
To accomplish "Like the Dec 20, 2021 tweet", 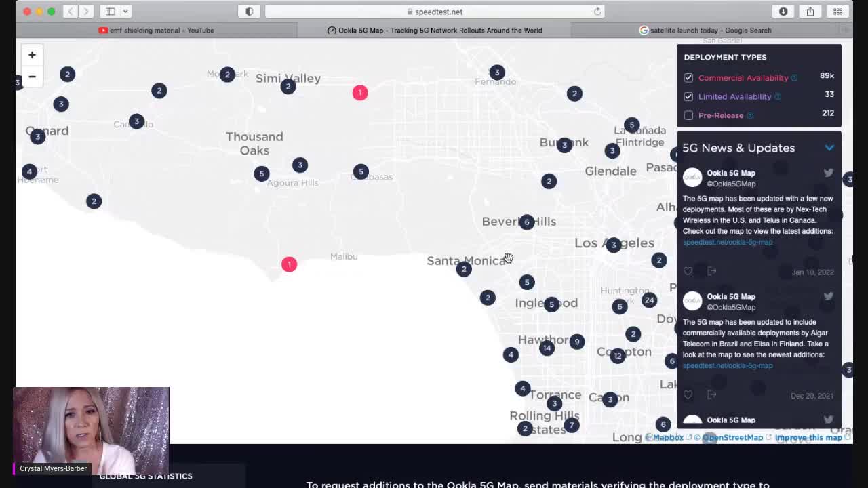I will tap(688, 394).
